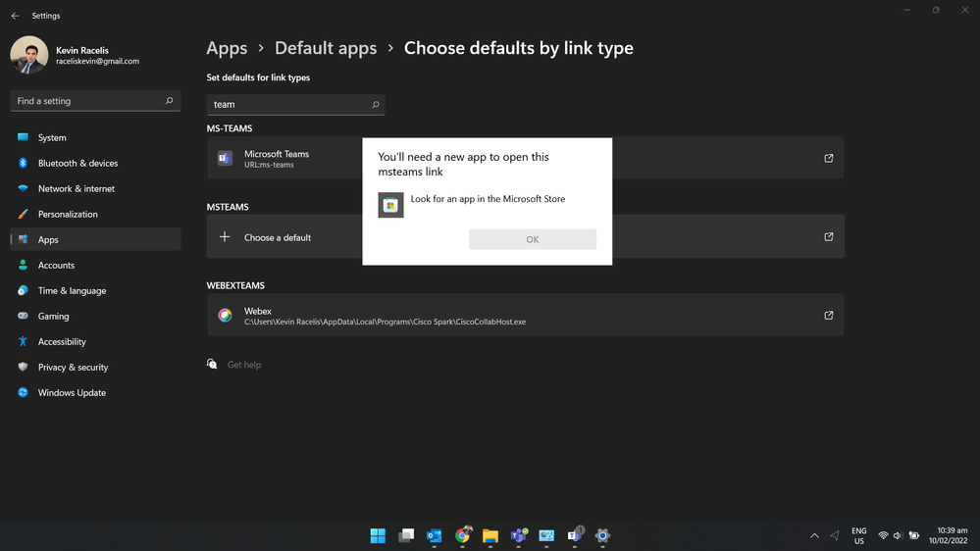Click Microsoft Teams app icon in MS-TEAMS row
Screen dimensions: 980x551
pos(225,158)
